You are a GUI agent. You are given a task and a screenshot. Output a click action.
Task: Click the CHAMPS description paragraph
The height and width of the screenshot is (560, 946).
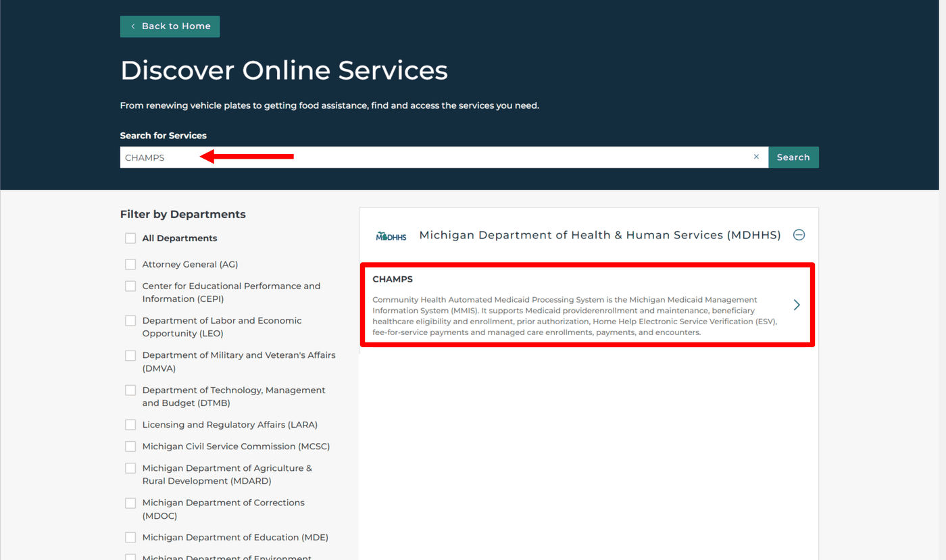575,316
